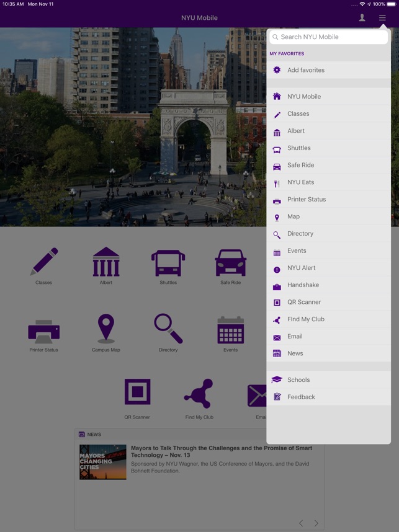This screenshot has height=532, width=399.
Task: Tap the Handshake label in menu
Action: point(303,285)
